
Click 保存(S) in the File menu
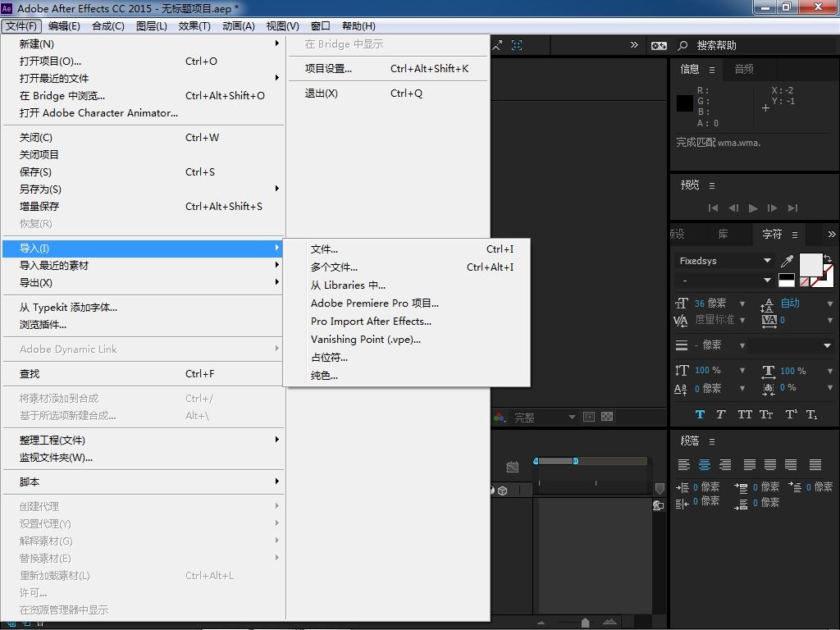143,172
